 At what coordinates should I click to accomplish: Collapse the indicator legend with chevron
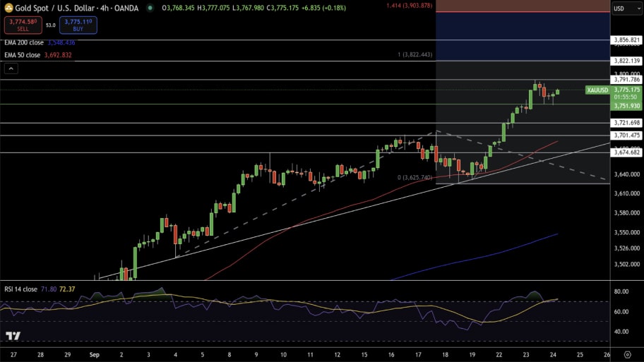pos(11,68)
